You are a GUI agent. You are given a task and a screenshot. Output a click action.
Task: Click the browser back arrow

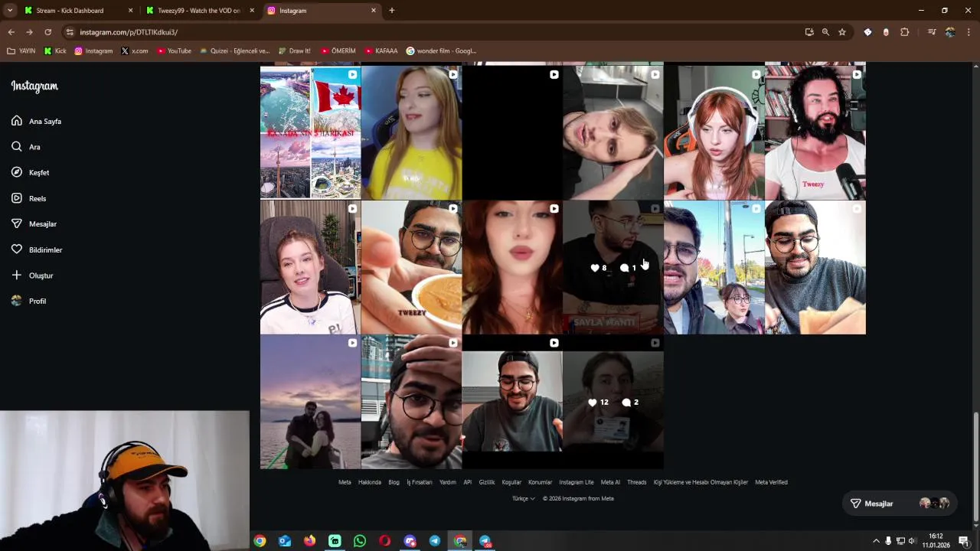pos(11,32)
